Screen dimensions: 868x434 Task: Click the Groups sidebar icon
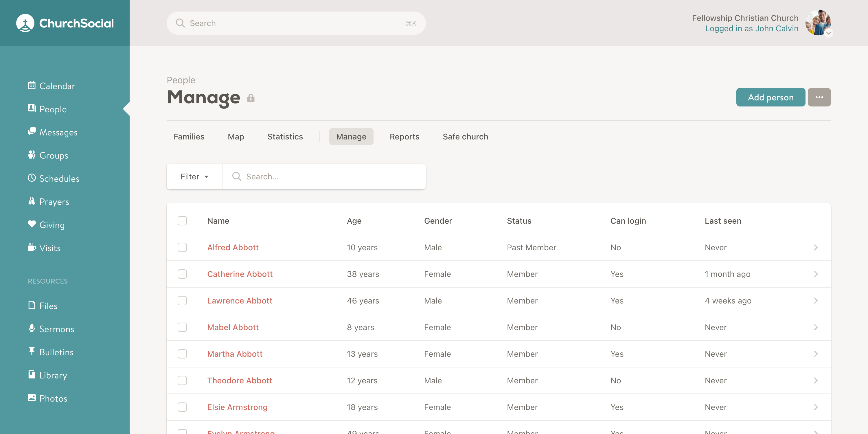[x=32, y=155]
